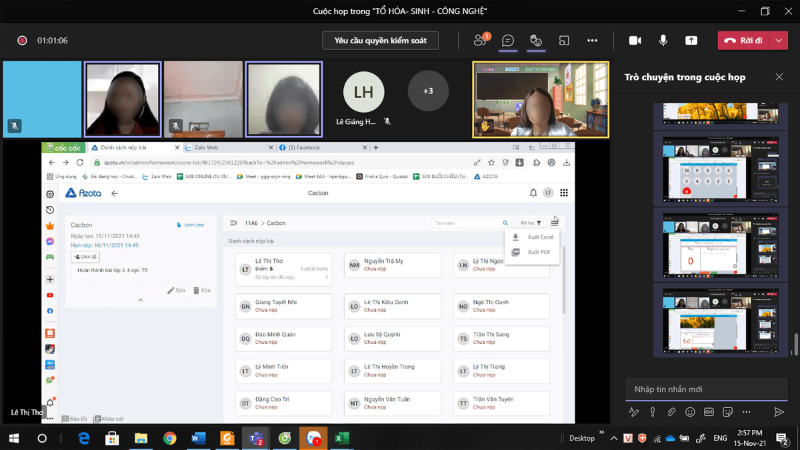Viewport: 800px width, 450px height.
Task: Click the Nhập tin nhắn mới field
Action: click(x=706, y=389)
